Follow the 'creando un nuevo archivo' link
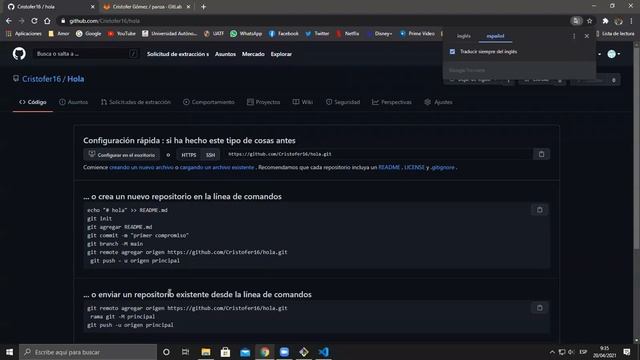Image resolution: width=640 pixels, height=360 pixels. point(141,167)
